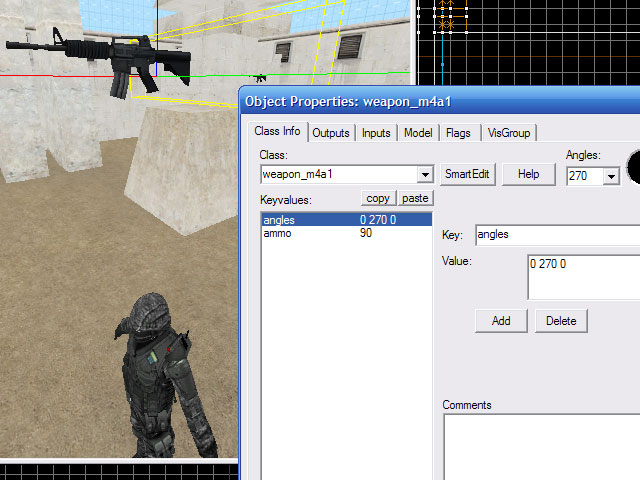Switch to the Model tab
640x480 pixels.
(x=418, y=133)
